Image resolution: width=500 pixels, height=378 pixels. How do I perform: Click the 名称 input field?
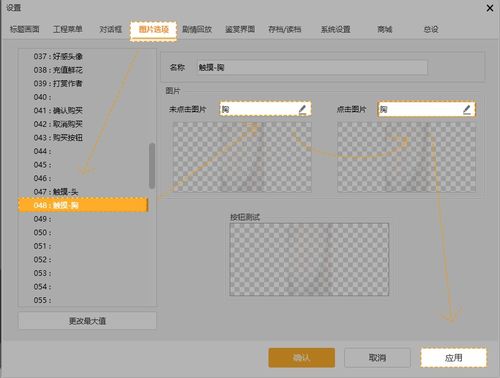[x=312, y=67]
